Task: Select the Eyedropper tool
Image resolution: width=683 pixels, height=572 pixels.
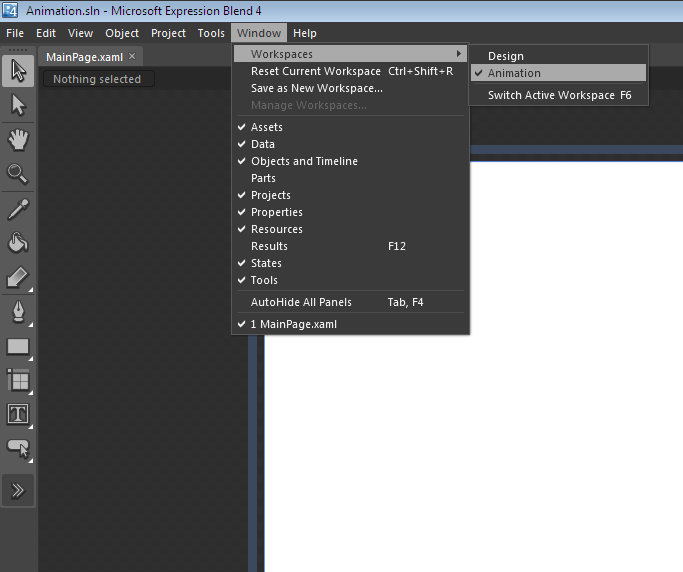Action: click(18, 209)
